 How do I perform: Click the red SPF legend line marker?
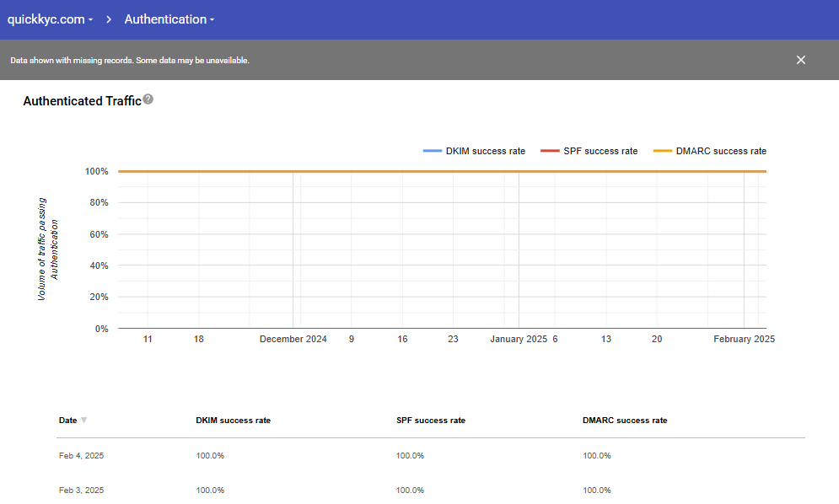550,152
